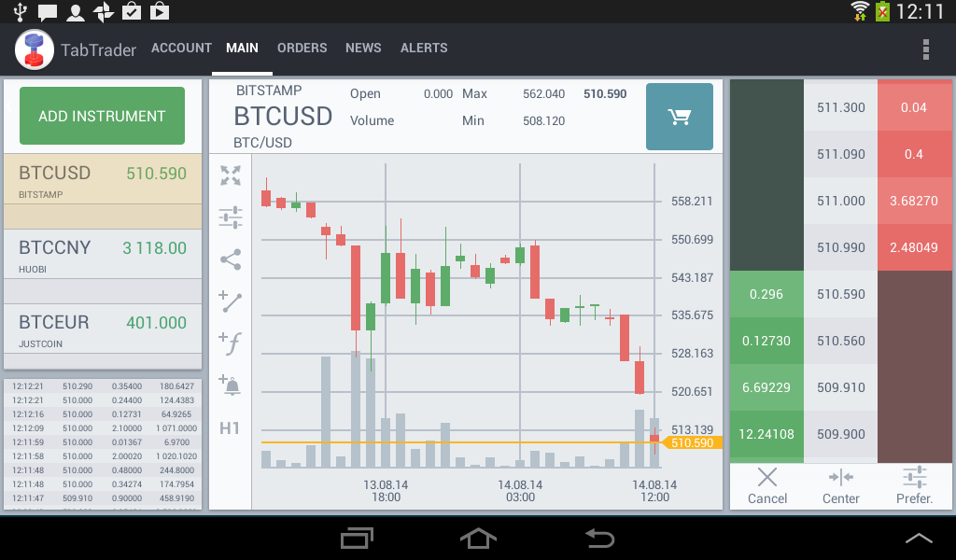This screenshot has height=560, width=956.
Task: Tap price axis label 558.211
Action: [x=692, y=201]
